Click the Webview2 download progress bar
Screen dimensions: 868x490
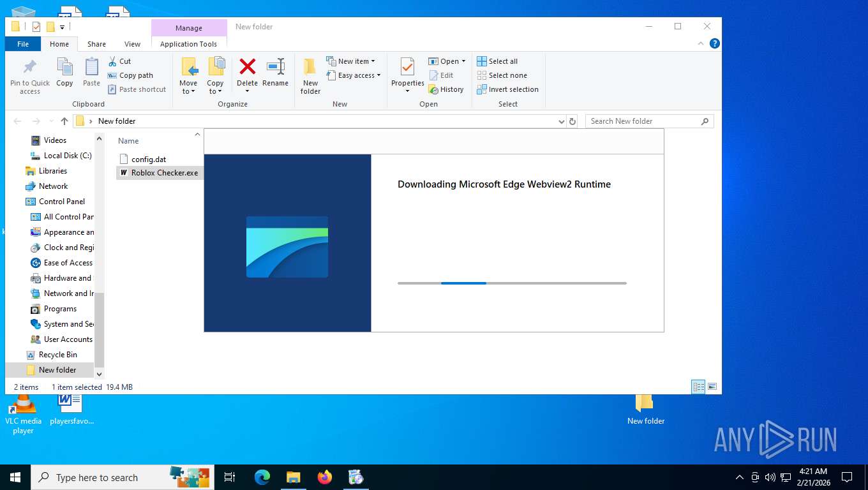click(512, 283)
